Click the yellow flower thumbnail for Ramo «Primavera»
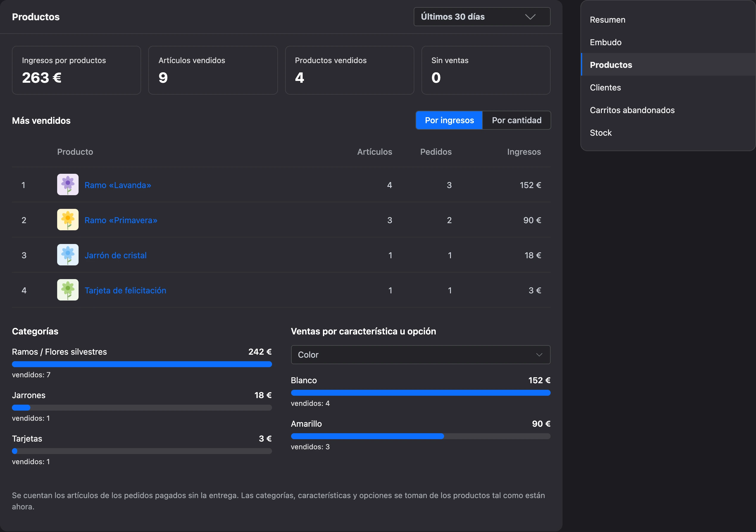 pos(68,220)
